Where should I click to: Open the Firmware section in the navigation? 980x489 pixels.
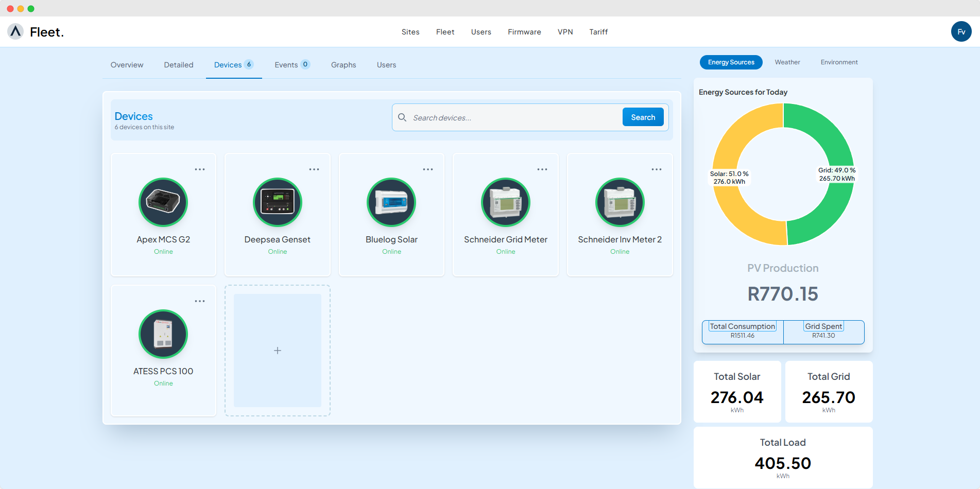[524, 31]
